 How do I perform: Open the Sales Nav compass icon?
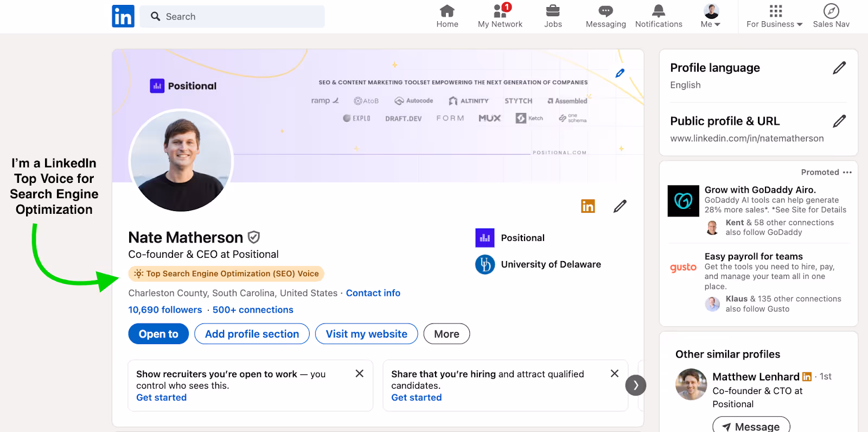[x=831, y=16]
